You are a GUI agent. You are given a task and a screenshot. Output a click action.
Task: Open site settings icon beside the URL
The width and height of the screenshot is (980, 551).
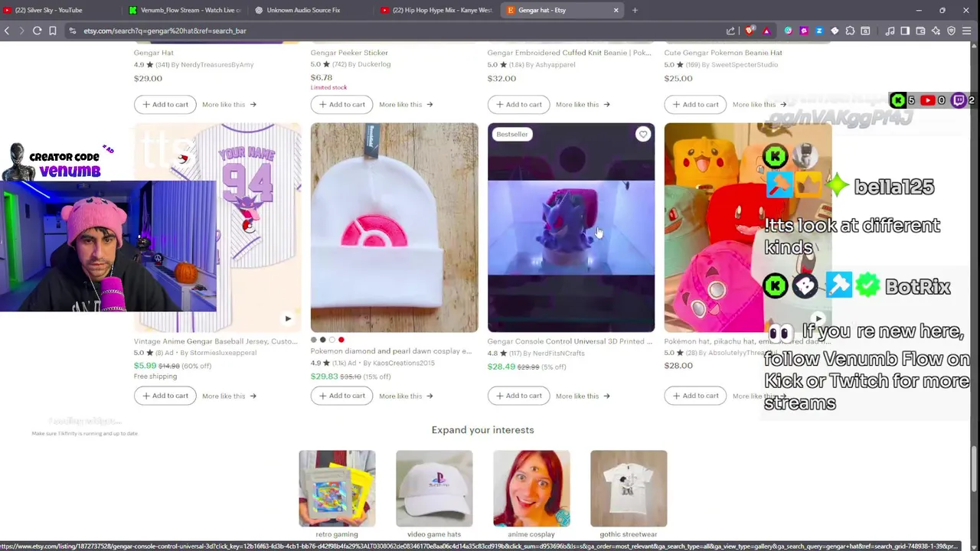pyautogui.click(x=72, y=31)
